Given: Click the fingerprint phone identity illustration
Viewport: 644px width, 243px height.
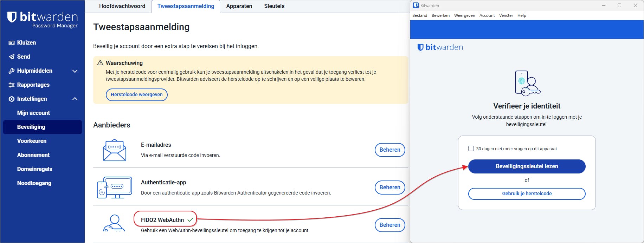Looking at the screenshot, I should [527, 83].
